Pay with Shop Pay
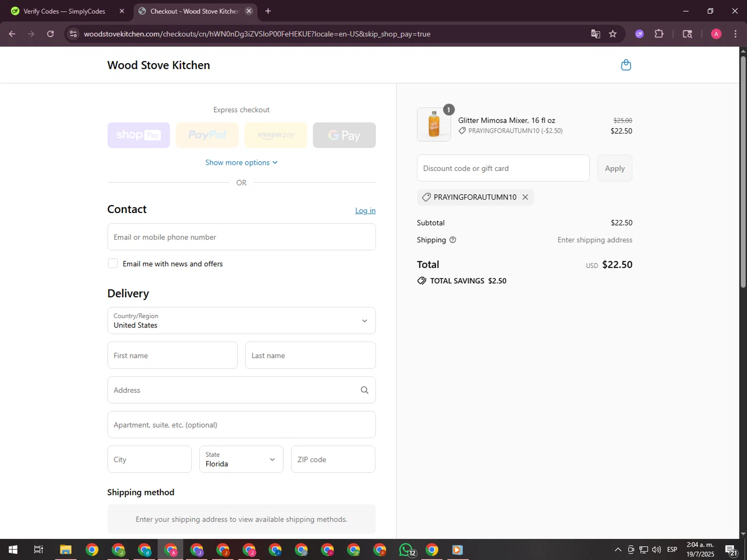This screenshot has width=747, height=560. (138, 135)
